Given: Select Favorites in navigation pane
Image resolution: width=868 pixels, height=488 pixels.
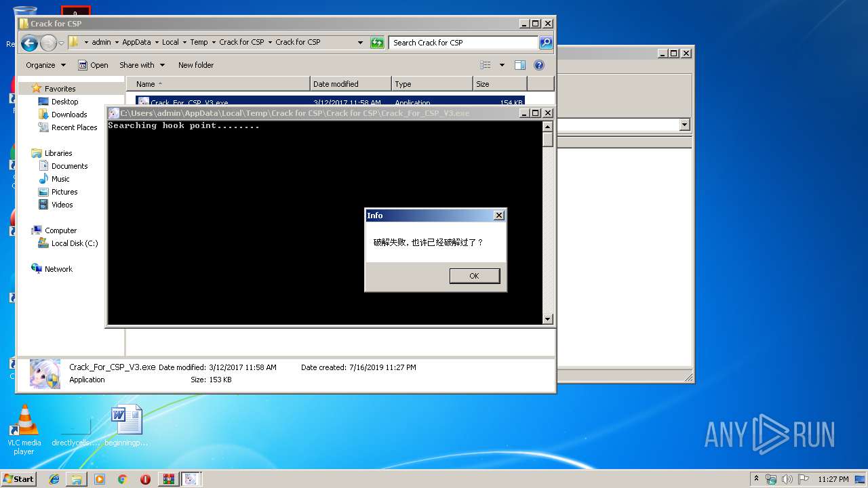Looking at the screenshot, I should (60, 89).
